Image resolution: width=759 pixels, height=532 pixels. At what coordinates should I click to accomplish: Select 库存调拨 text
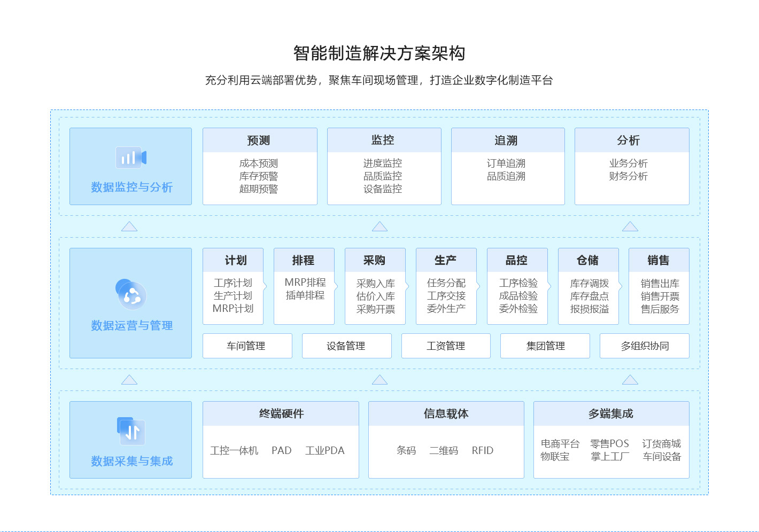pos(590,284)
